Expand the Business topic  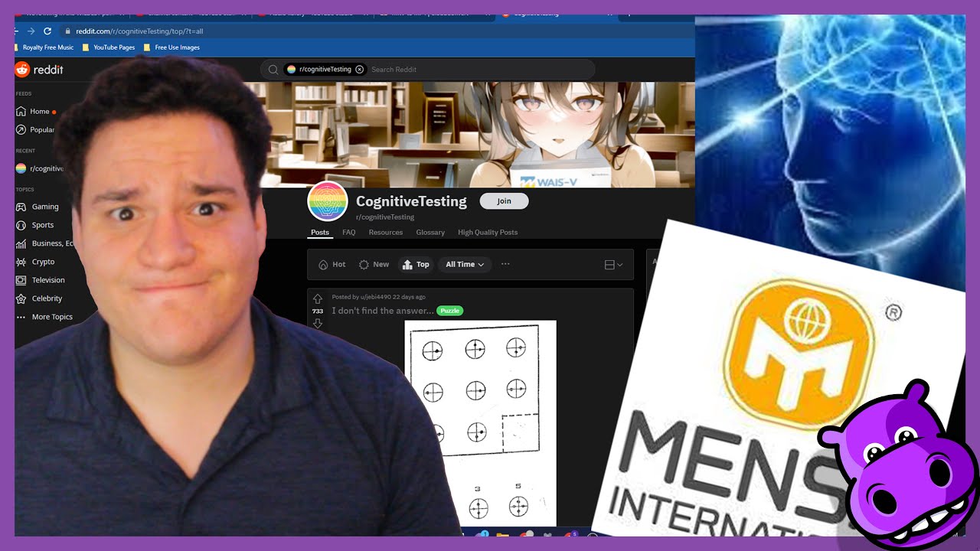[46, 243]
